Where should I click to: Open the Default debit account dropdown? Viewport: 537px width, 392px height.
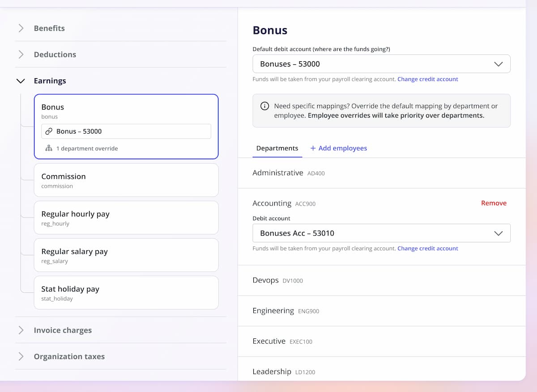[x=381, y=64]
